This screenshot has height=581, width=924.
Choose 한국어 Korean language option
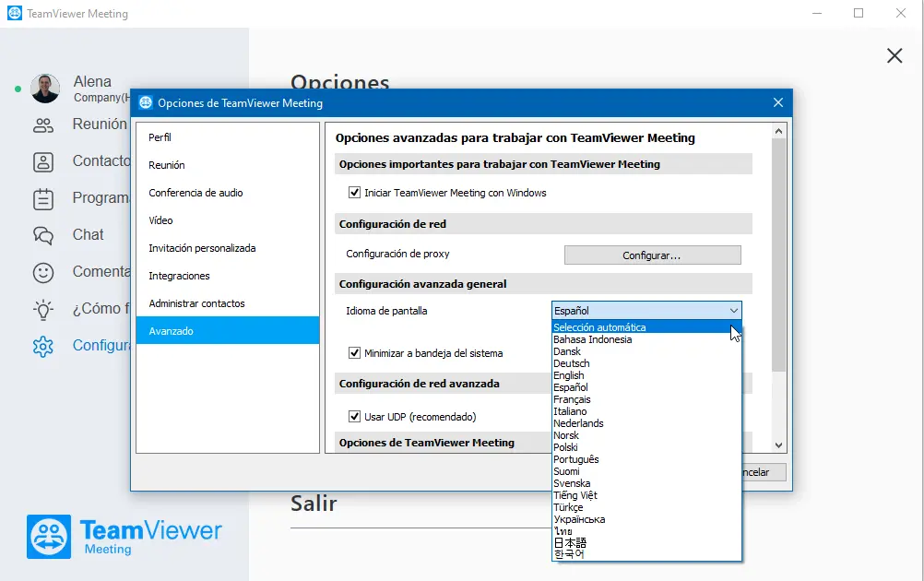[x=646, y=554]
